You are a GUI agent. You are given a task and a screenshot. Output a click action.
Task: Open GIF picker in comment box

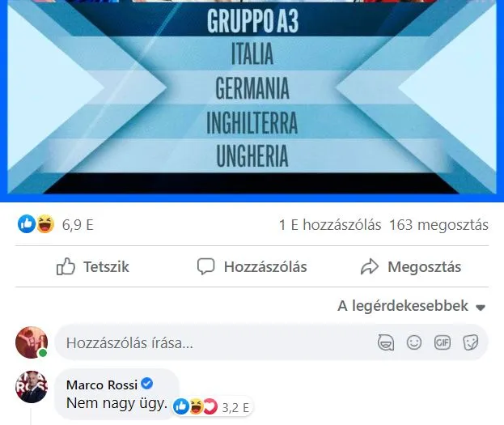click(443, 342)
